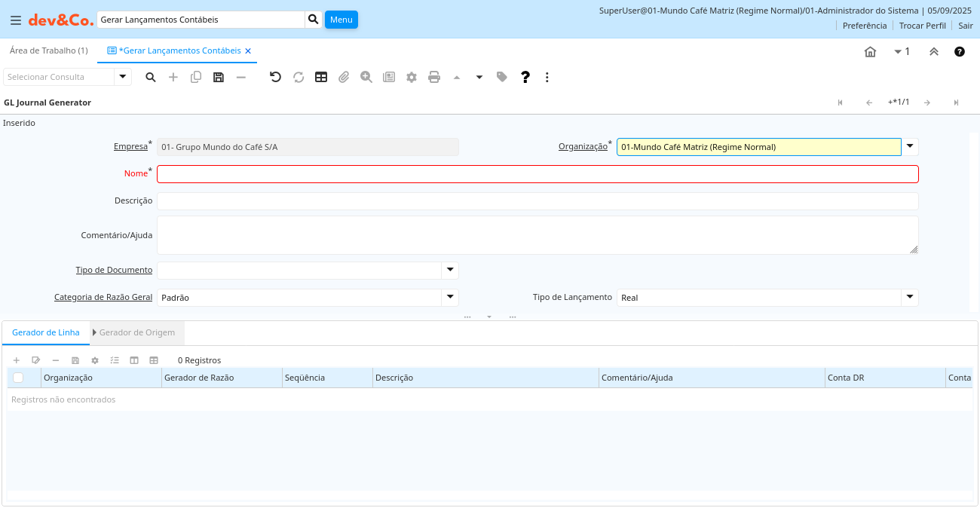The height and width of the screenshot is (508, 980).
Task: Click the Save record icon in toolbar
Action: [x=219, y=77]
